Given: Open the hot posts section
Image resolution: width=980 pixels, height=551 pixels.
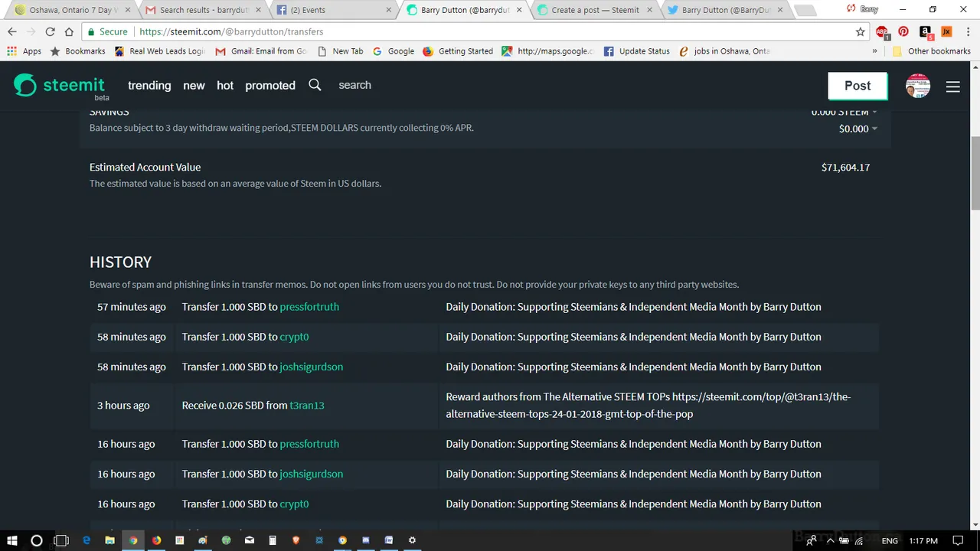Looking at the screenshot, I should tap(225, 85).
